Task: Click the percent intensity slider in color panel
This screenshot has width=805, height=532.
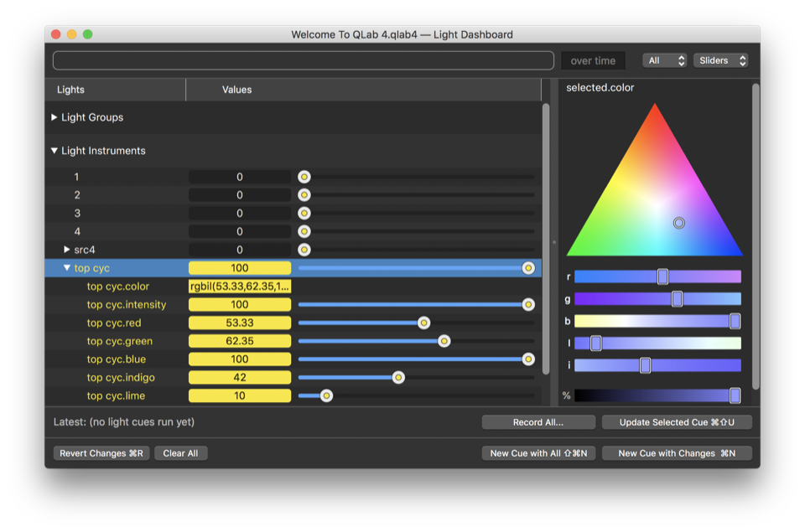Action: [x=657, y=395]
